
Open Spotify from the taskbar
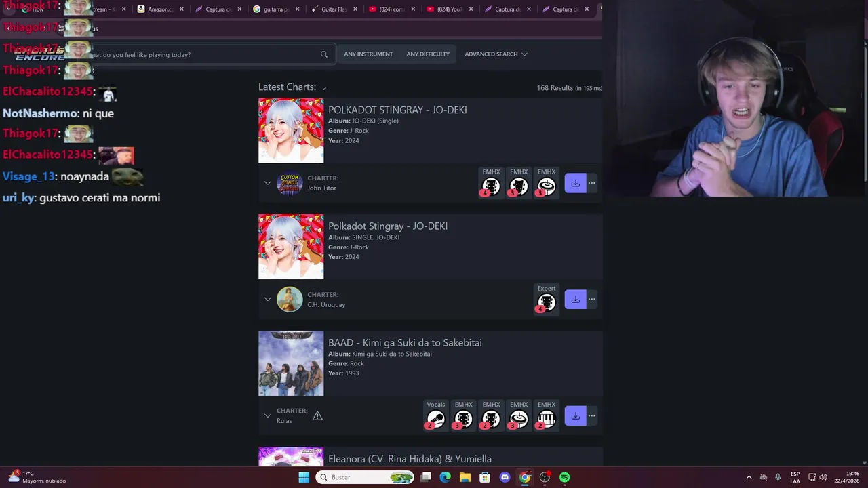point(564,477)
